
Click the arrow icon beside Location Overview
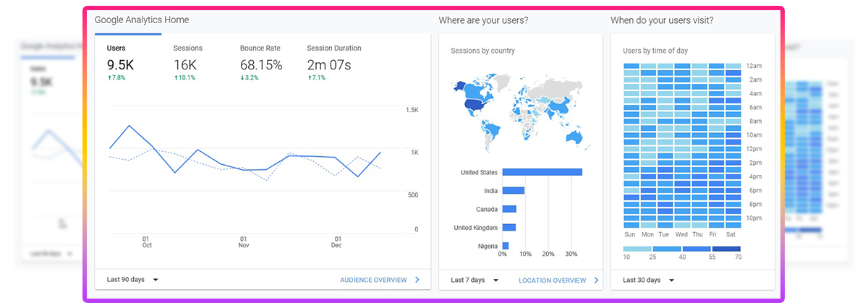(x=596, y=280)
